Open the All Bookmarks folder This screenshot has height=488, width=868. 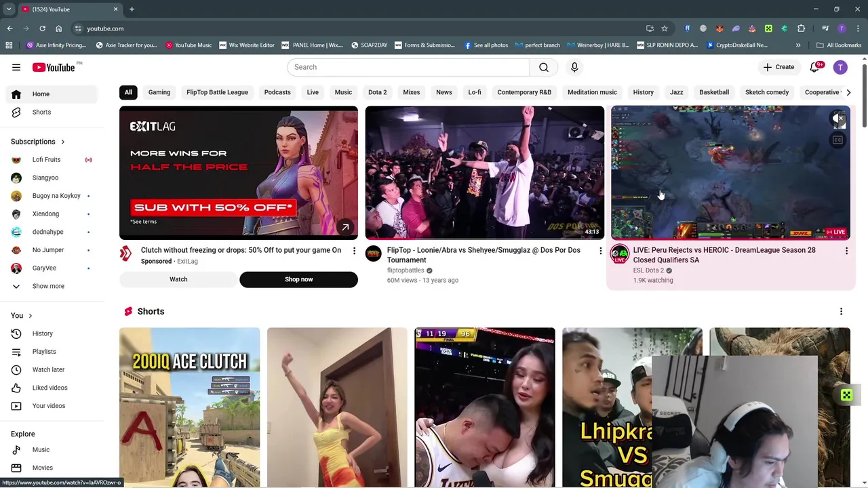coord(839,45)
